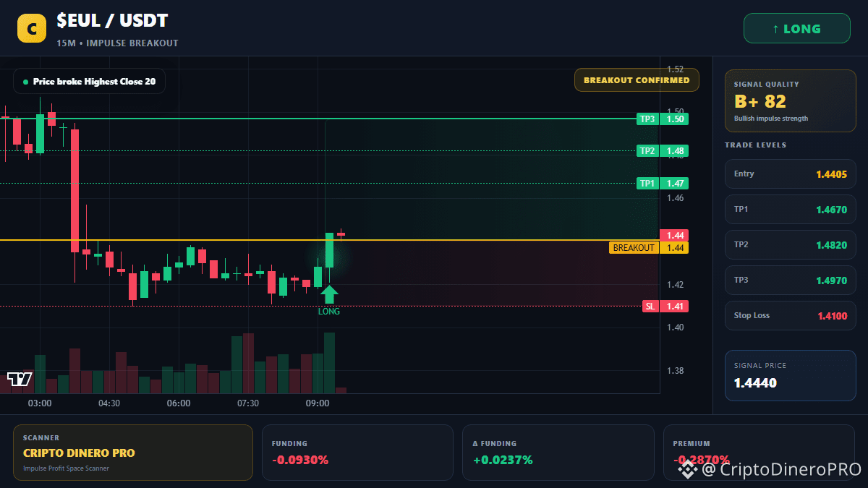The image size is (868, 488).
Task: Click the yellow C coin logo icon
Action: click(31, 29)
